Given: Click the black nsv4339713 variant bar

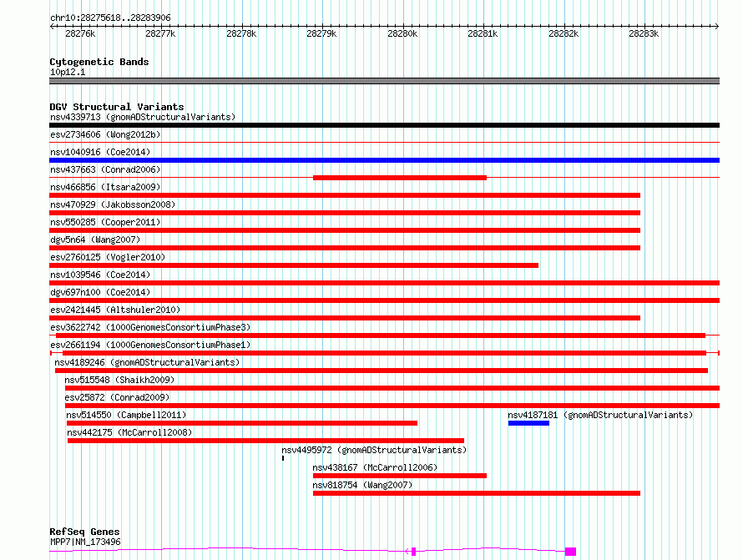Looking at the screenshot, I should (384, 125).
